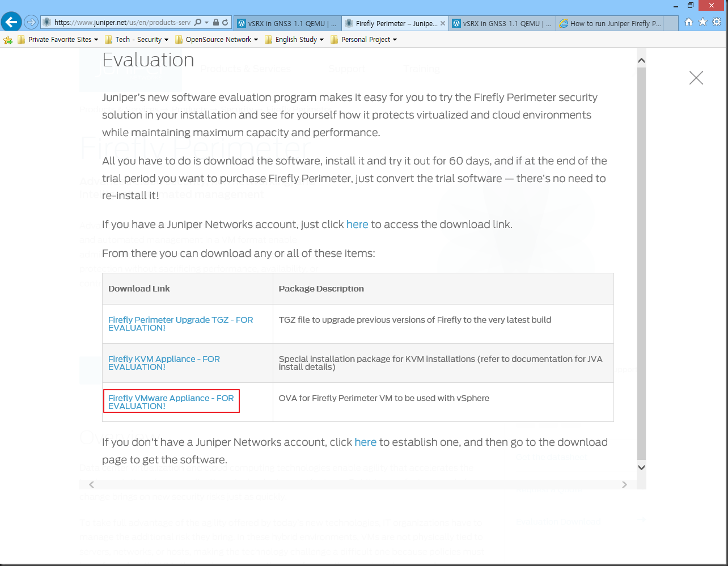Open the How to run Juniper Firefly tab

tap(610, 23)
